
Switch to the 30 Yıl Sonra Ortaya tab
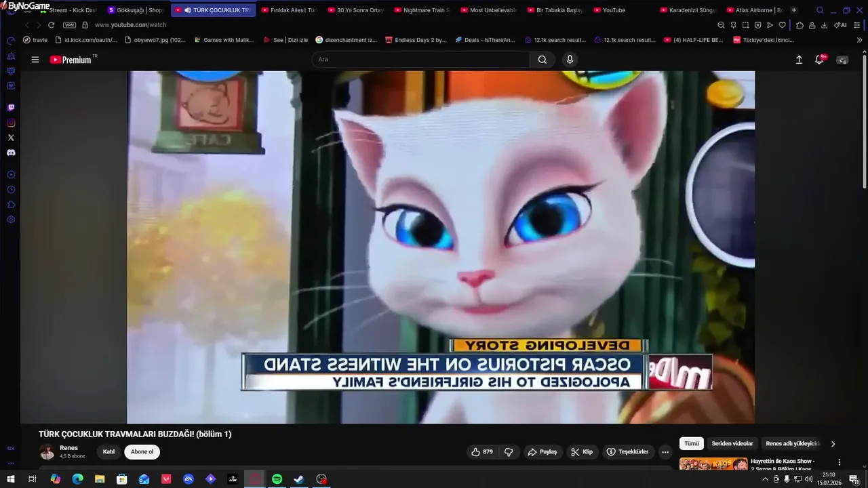[355, 10]
